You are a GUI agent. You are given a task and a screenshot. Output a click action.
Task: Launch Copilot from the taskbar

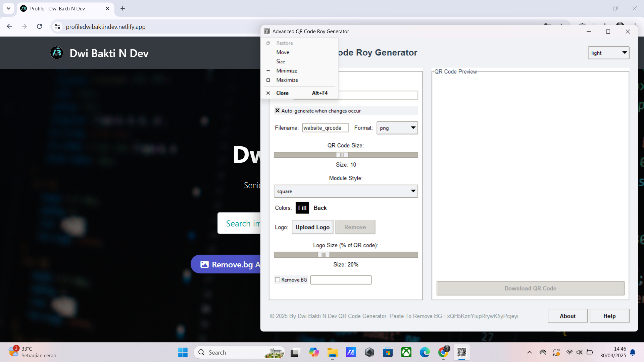[314, 352]
